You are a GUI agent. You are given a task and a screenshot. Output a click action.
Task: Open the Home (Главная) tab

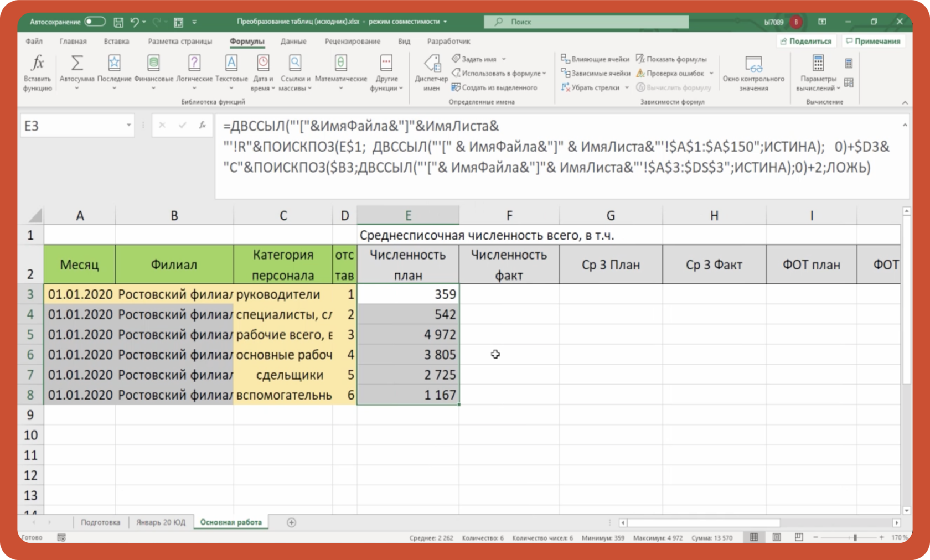pos(73,41)
